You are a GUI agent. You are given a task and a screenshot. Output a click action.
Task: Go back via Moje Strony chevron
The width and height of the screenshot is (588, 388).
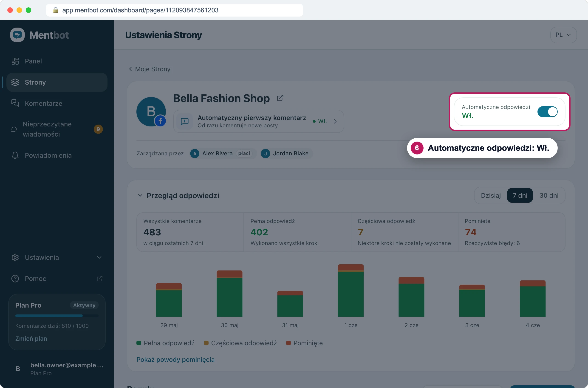(x=130, y=69)
